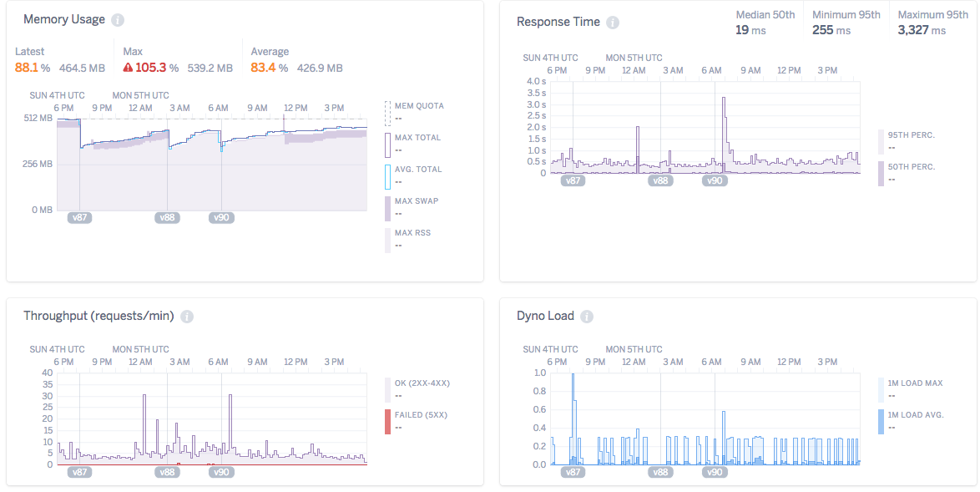
Task: Toggle the OK (2XX-4XX) legend series
Action: click(417, 389)
